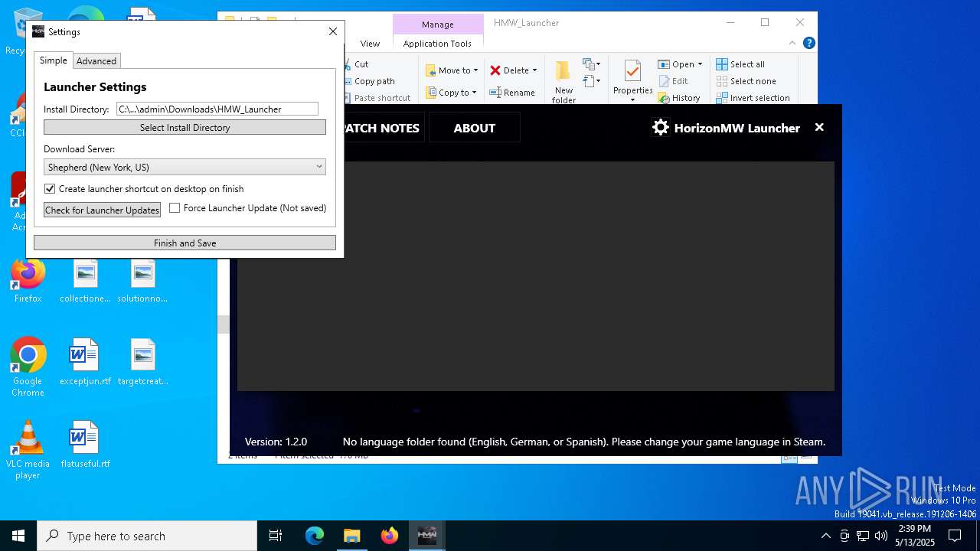Expand the Properties dropdown arrow
Image resolution: width=980 pixels, height=551 pixels.
point(632,99)
